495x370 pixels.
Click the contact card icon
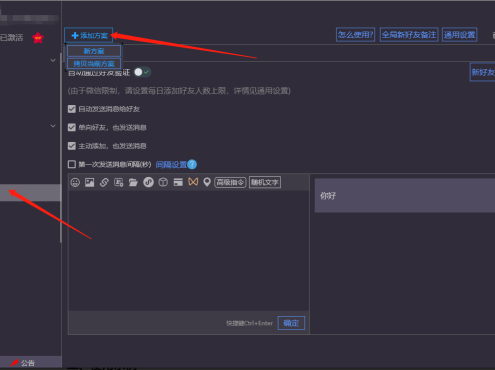[119, 182]
